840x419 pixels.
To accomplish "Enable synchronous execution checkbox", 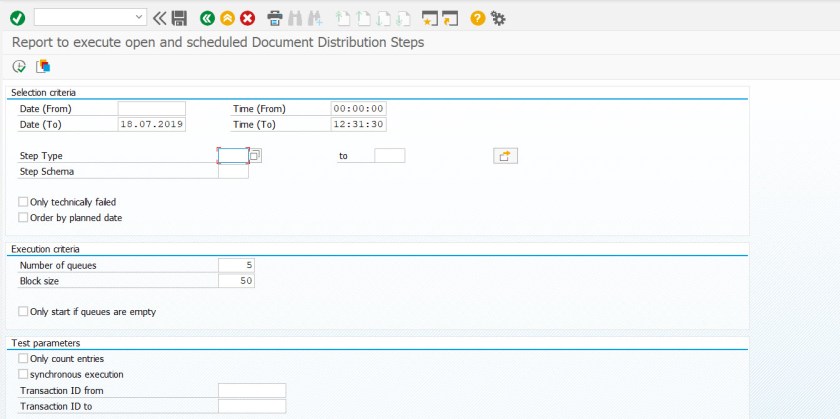I will pyautogui.click(x=23, y=374).
